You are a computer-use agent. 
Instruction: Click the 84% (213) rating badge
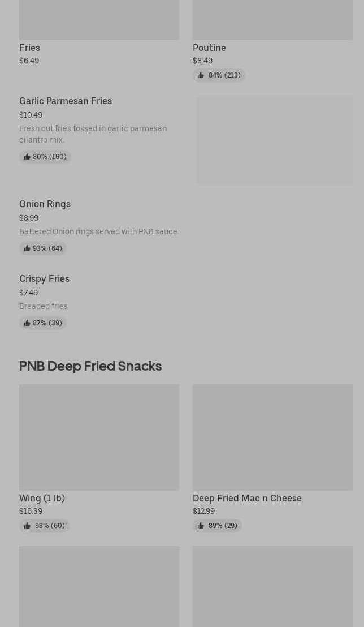(219, 75)
